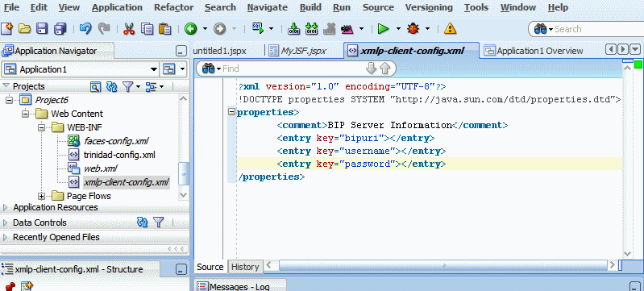The width and height of the screenshot is (644, 291).
Task: Switch to the History editor view tab
Action: 245,267
